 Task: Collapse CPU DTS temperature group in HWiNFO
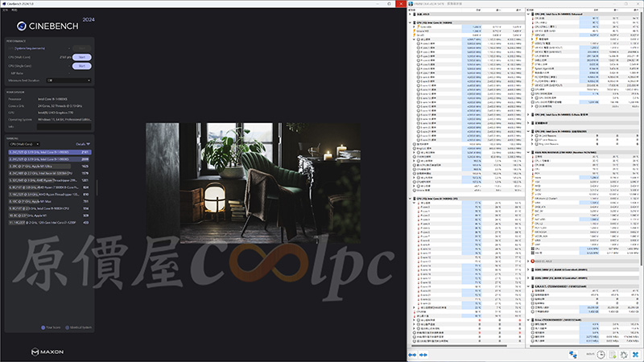pyautogui.click(x=410, y=199)
